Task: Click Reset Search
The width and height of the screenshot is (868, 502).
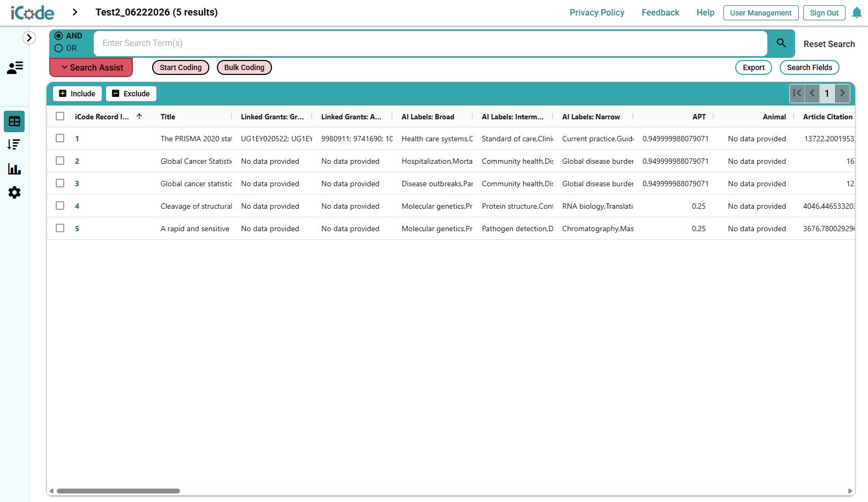Action: (x=829, y=44)
